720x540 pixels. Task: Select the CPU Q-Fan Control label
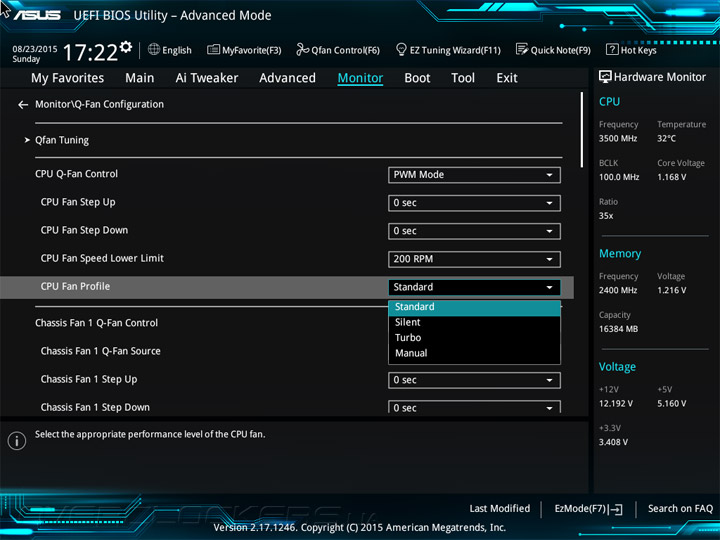(76, 174)
